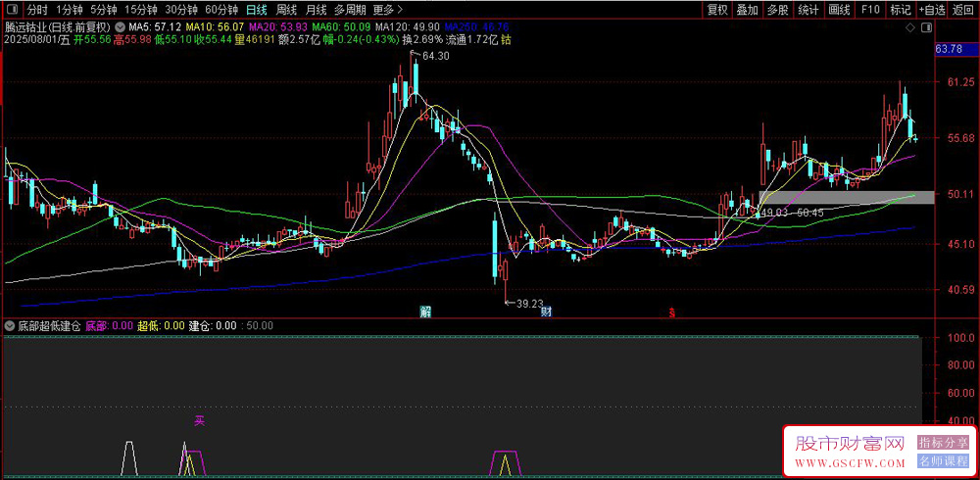Click the diamond icon at chart top-right
980x480 pixels.
tap(910, 28)
